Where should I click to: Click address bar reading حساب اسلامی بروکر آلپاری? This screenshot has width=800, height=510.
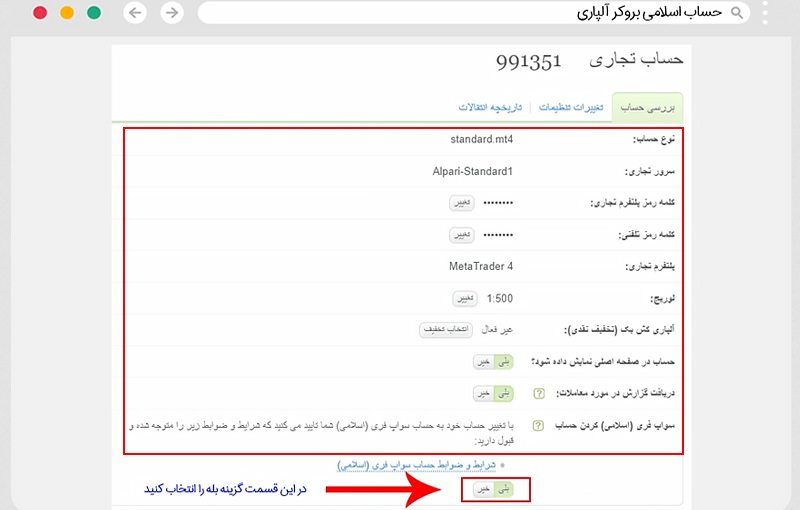(473, 13)
